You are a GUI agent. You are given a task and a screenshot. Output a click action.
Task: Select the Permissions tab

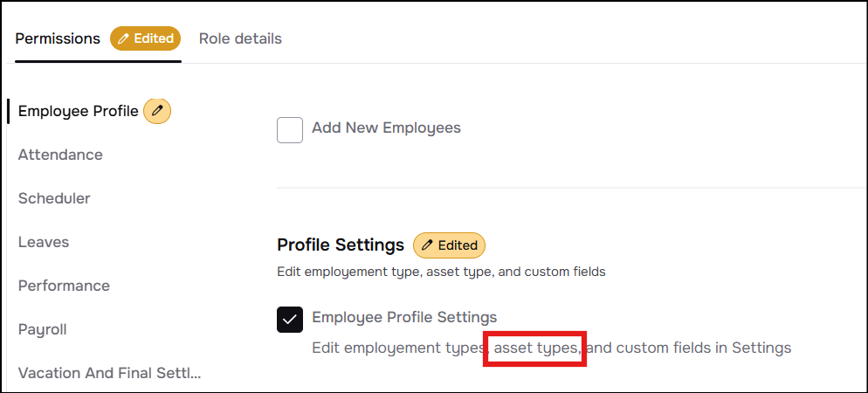pos(58,38)
